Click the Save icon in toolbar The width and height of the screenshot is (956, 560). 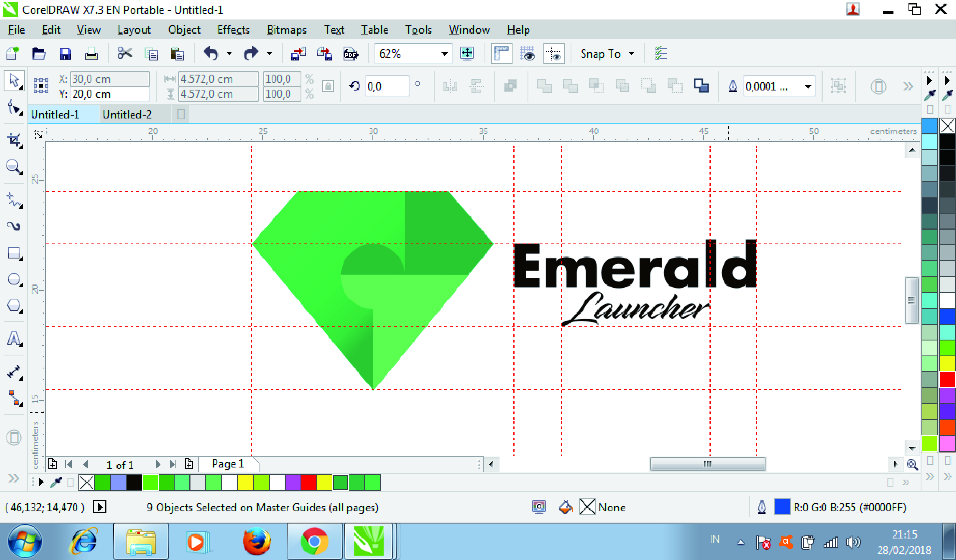coord(65,54)
